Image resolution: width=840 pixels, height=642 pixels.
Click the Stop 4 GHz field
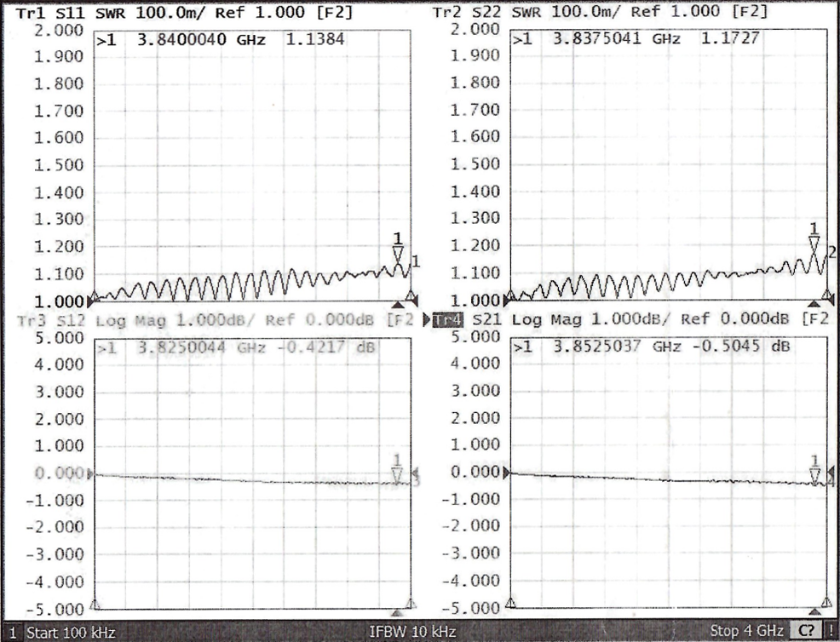[x=747, y=632]
